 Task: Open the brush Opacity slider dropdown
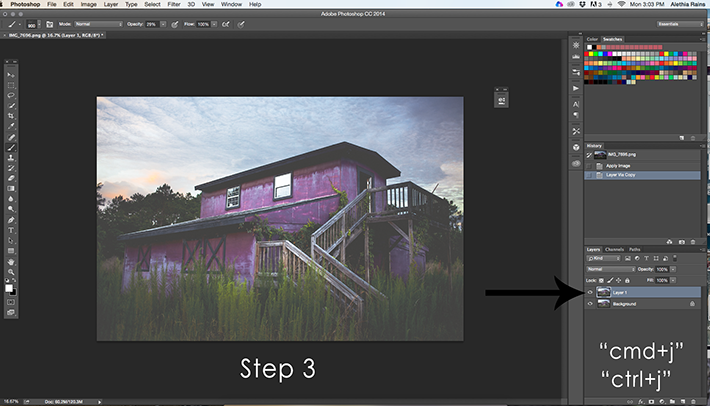(163, 24)
